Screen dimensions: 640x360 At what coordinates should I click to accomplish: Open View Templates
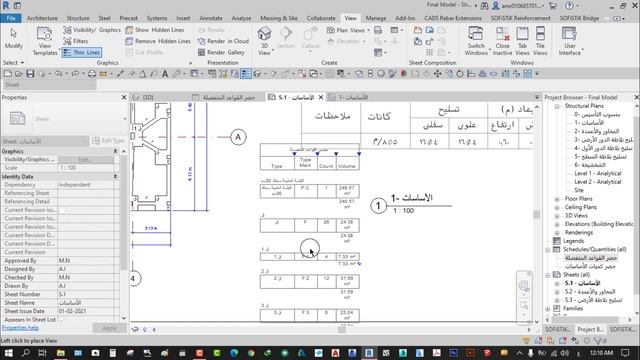click(x=44, y=41)
